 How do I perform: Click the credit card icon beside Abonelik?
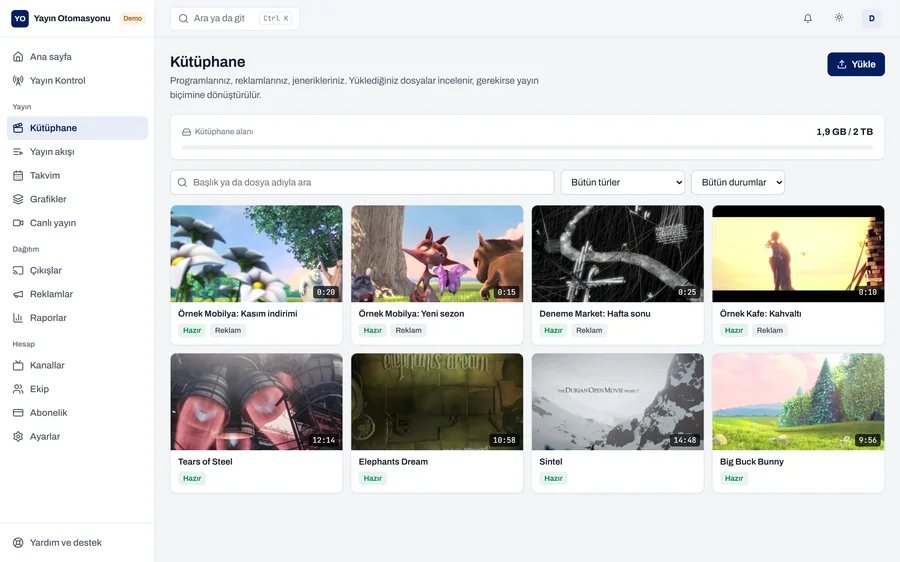tap(18, 413)
